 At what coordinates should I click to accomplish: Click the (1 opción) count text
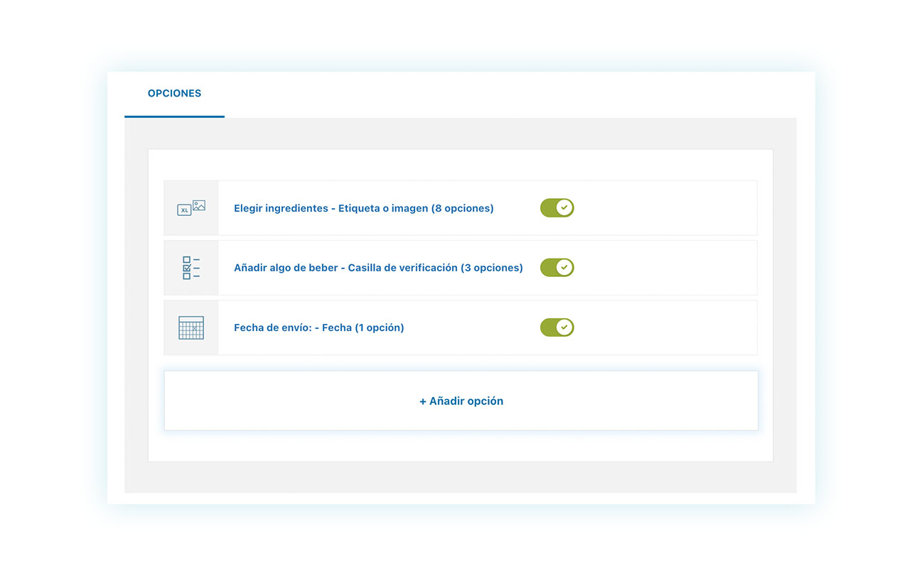380,328
